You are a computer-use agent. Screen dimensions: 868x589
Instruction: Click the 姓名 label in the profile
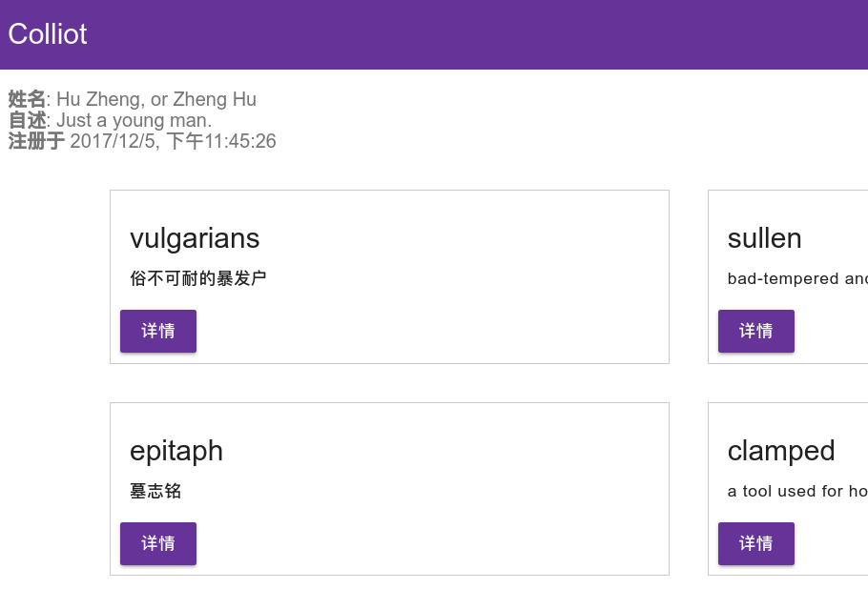27,99
